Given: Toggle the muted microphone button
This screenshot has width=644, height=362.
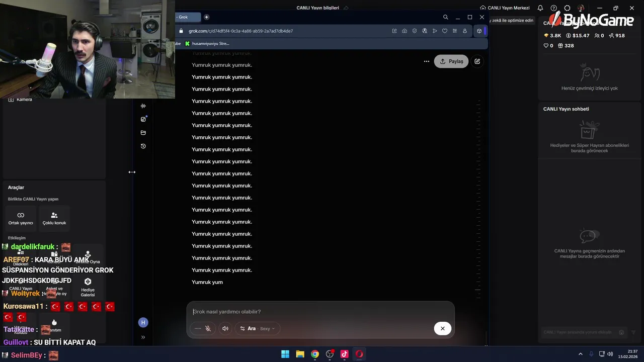Looking at the screenshot, I should 208,328.
